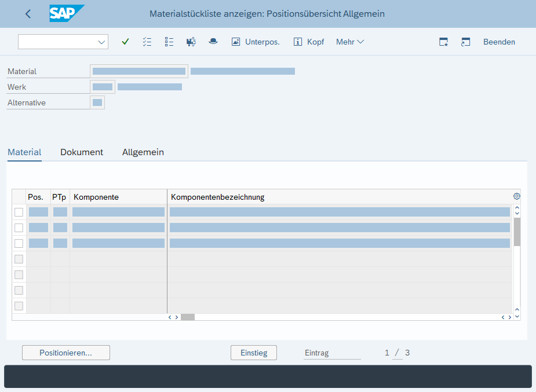Click the table settings gear icon

516,196
